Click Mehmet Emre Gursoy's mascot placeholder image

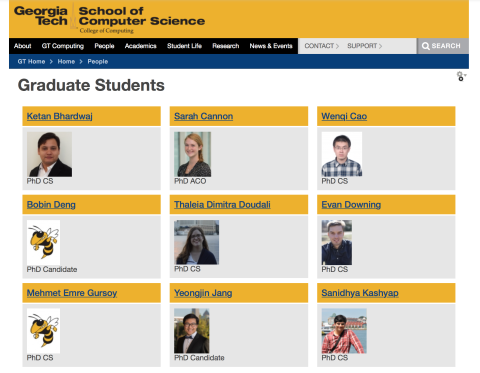[43, 331]
